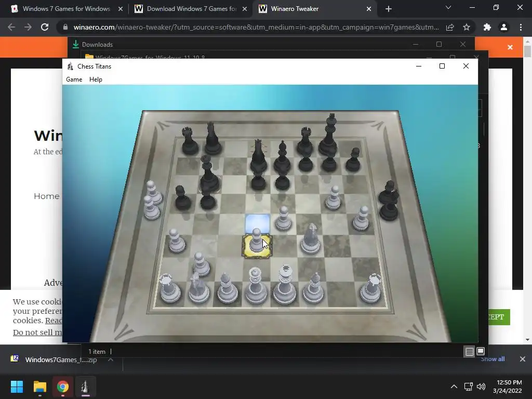The height and width of the screenshot is (399, 532).
Task: Open the Chrome three-dot menu
Action: pyautogui.click(x=521, y=27)
